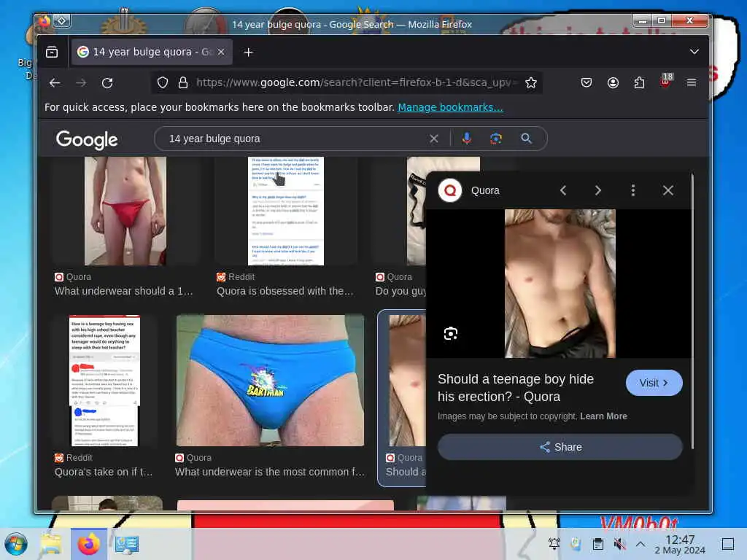Open the tracking protection shield panel

click(x=163, y=83)
